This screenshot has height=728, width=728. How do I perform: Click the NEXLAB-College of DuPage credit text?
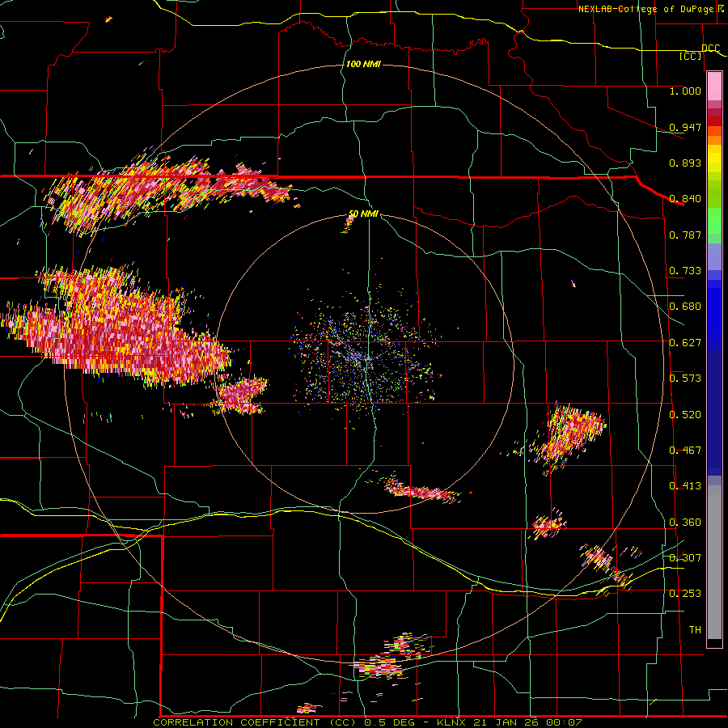(651, 9)
